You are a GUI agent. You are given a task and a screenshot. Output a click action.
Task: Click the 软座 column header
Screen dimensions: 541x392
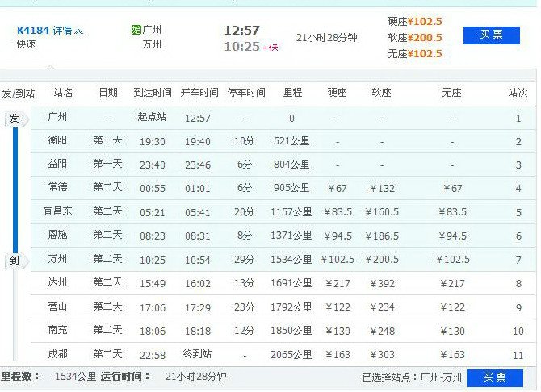tap(381, 93)
